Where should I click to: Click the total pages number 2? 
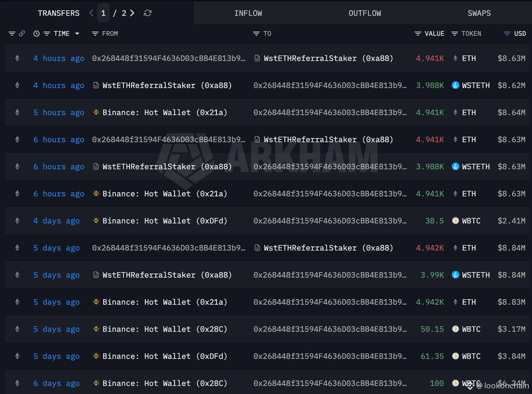[x=124, y=13]
